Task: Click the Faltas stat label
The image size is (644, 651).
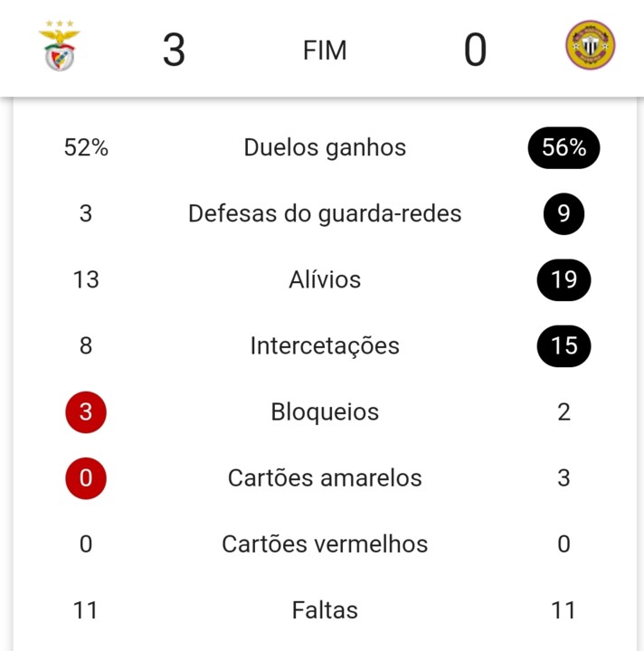Action: pyautogui.click(x=325, y=610)
